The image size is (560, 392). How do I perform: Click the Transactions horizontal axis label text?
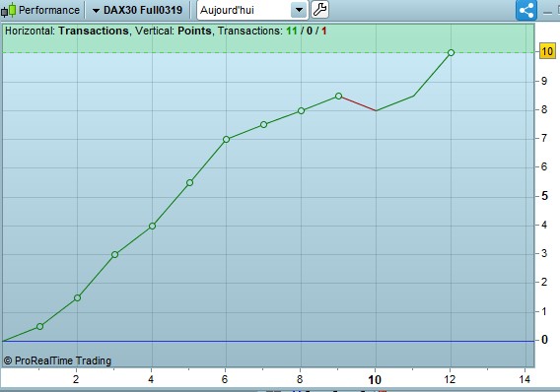pyautogui.click(x=94, y=32)
